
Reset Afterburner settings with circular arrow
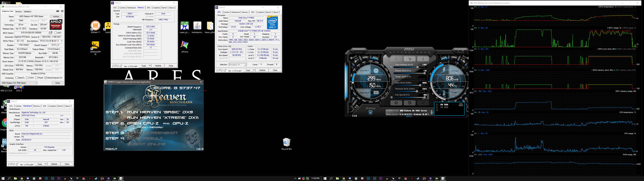point(410,103)
